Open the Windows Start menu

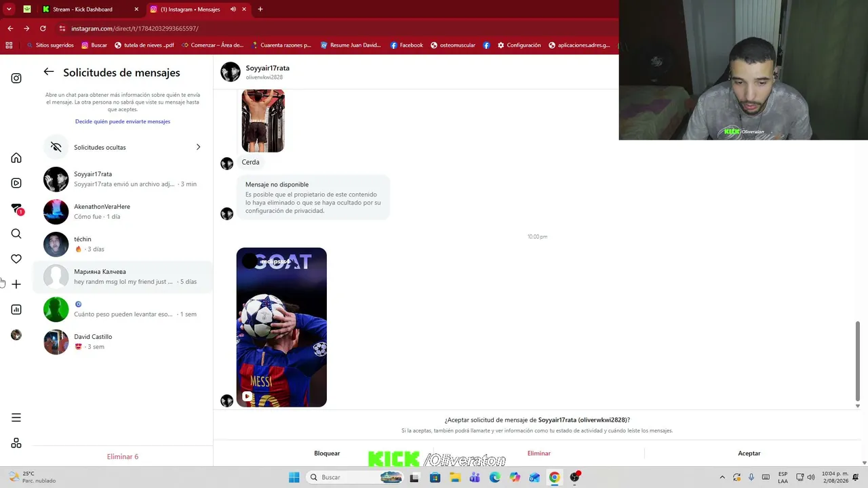pos(294,477)
